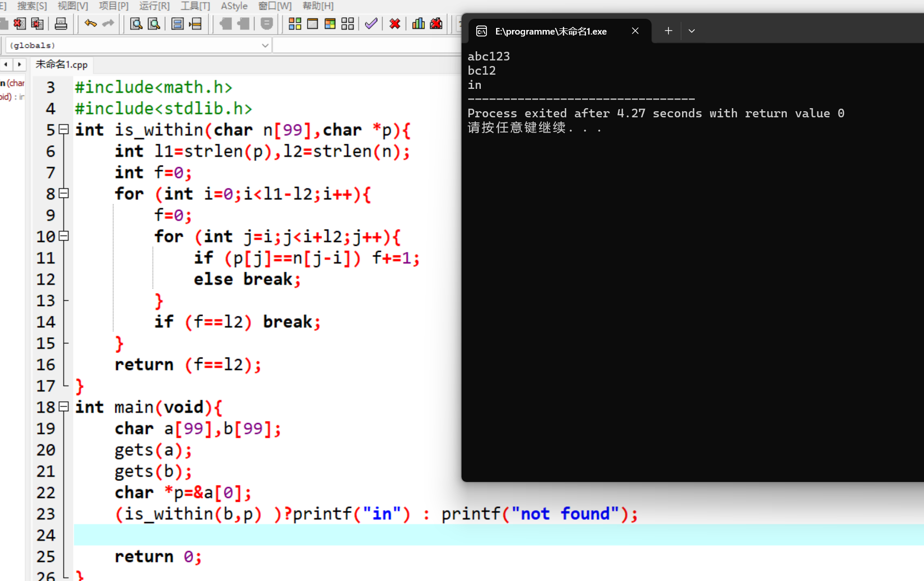Run the program using window icon

[313, 23]
